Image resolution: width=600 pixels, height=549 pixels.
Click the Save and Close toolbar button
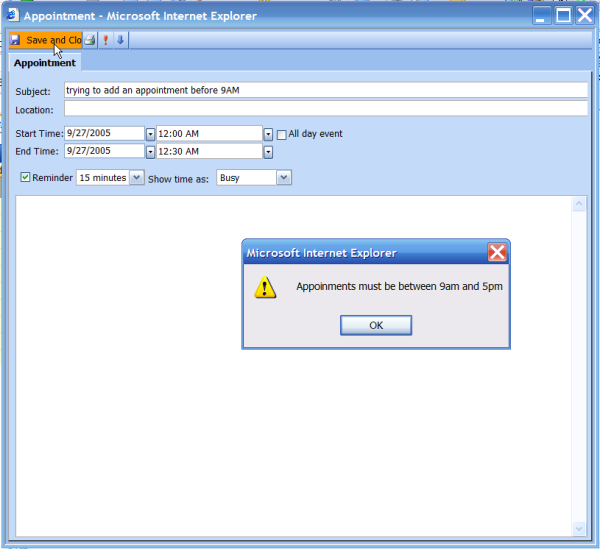click(x=45, y=40)
